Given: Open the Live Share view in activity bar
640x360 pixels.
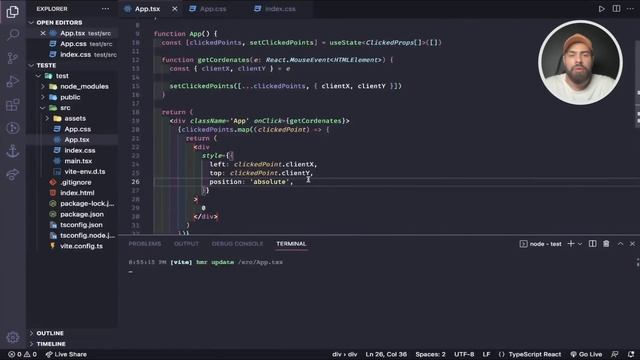Looking at the screenshot, I should (x=13, y=175).
